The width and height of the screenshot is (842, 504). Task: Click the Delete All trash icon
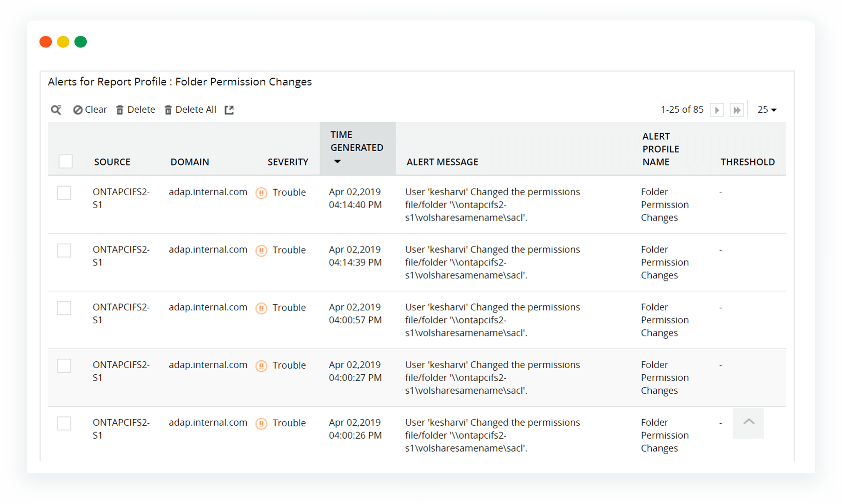tap(168, 110)
